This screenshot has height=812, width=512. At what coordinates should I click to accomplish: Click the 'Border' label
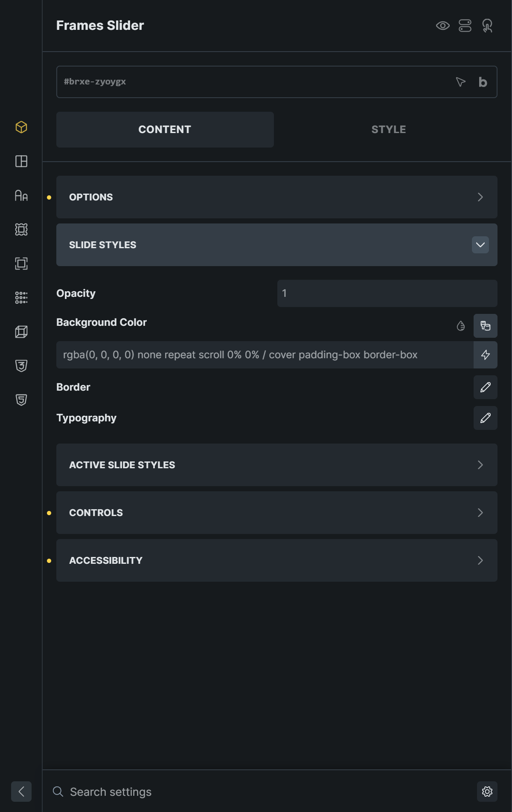tap(73, 387)
